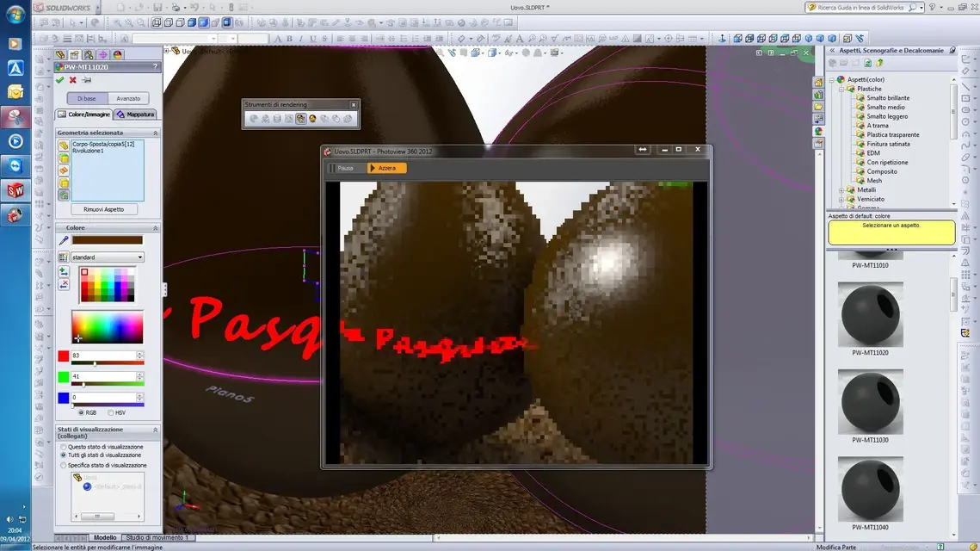Click the green channel slider
The width and height of the screenshot is (980, 551).
click(107, 385)
